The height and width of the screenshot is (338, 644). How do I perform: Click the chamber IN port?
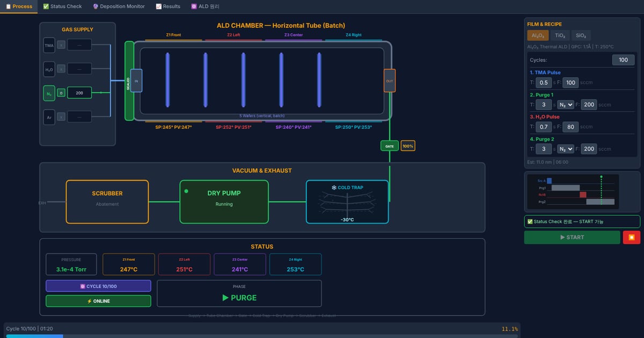(136, 80)
